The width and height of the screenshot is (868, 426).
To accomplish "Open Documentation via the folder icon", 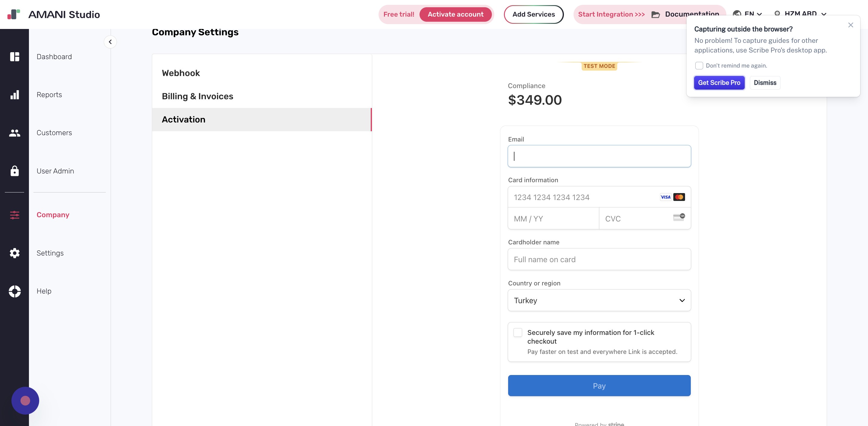I will (655, 14).
